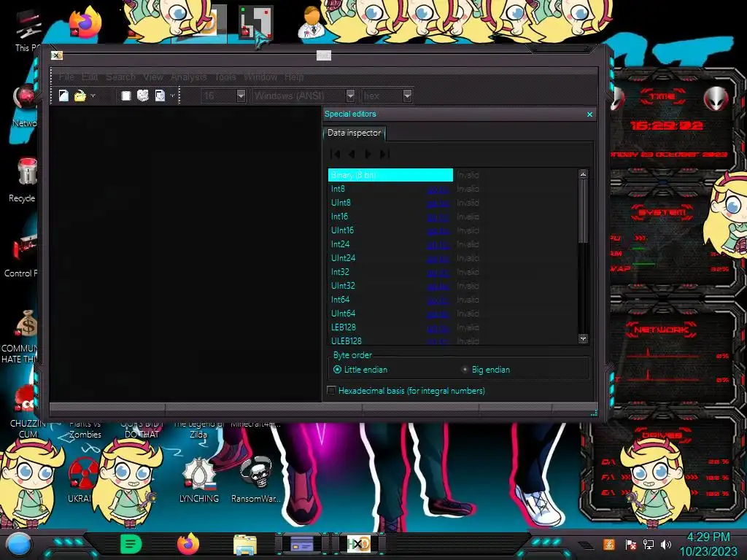Click the go to link for Int16
747x560 pixels.
pyautogui.click(x=438, y=217)
